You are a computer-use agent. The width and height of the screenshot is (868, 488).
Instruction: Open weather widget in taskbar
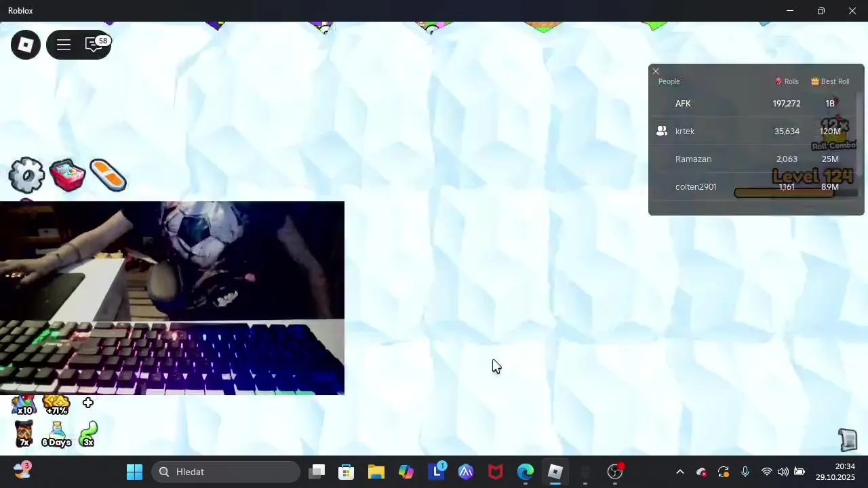pyautogui.click(x=22, y=470)
